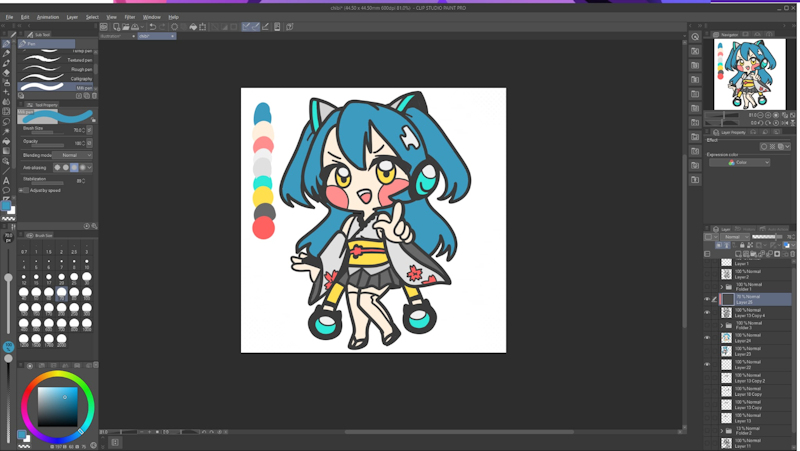This screenshot has height=451, width=800.
Task: Toggle visibility of Layer 24
Action: pyautogui.click(x=707, y=338)
